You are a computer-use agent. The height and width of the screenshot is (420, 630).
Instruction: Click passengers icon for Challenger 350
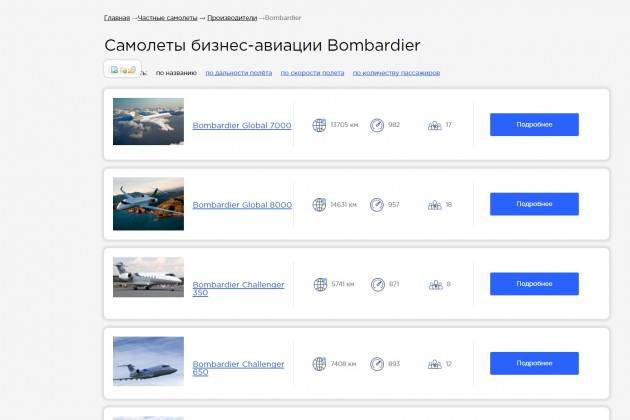tap(434, 285)
